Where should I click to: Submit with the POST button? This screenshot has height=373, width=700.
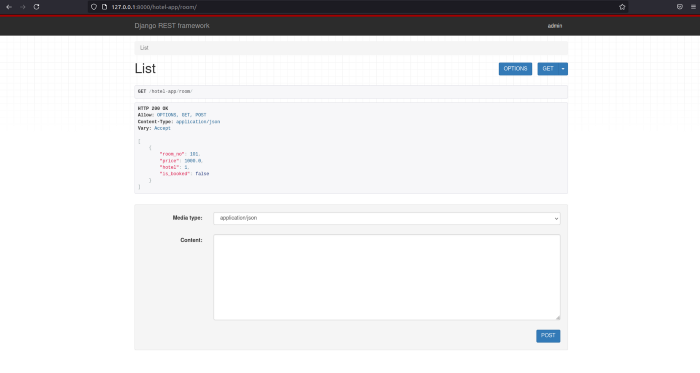coord(548,336)
